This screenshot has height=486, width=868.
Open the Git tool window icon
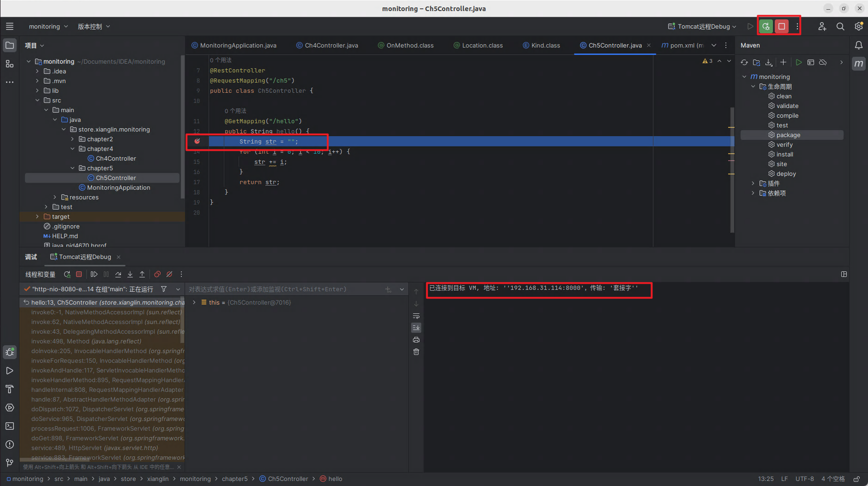[x=10, y=463]
